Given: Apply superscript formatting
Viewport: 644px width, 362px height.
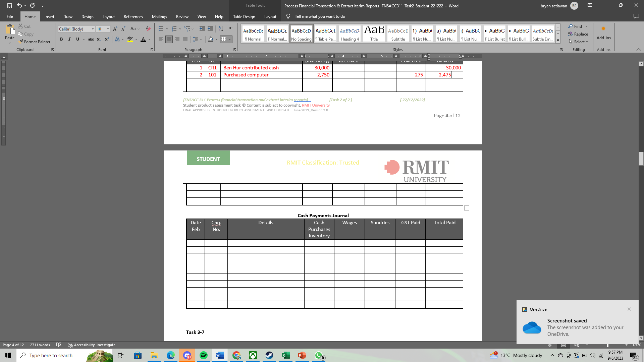Looking at the screenshot, I should coord(106,39).
